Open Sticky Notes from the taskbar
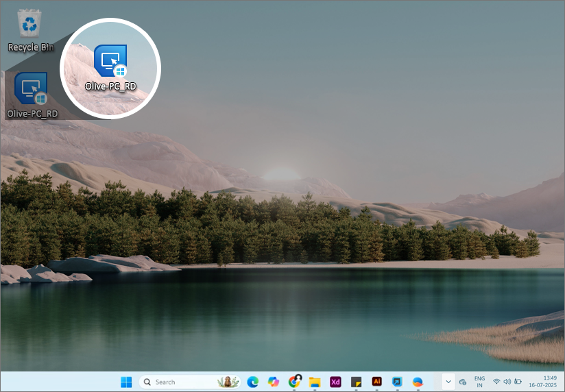This screenshot has height=392, width=565. pyautogui.click(x=356, y=382)
